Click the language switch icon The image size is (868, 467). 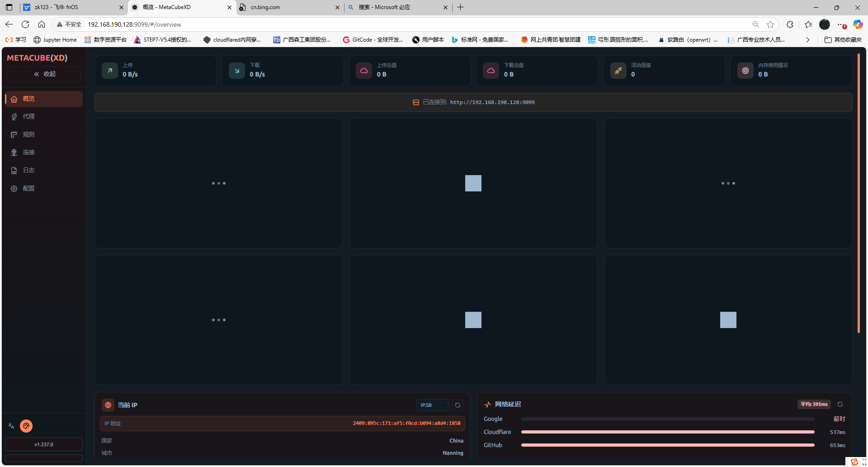click(x=11, y=426)
